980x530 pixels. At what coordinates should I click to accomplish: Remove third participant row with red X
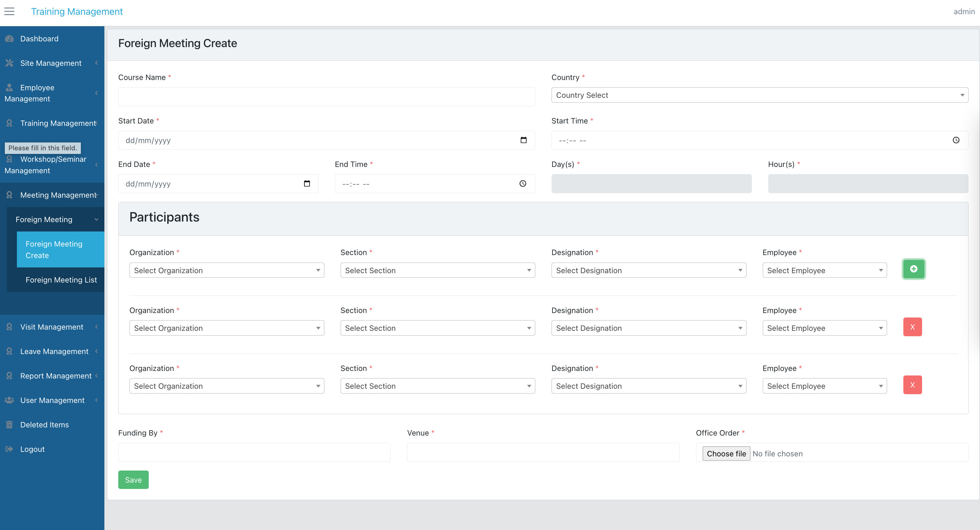click(x=912, y=385)
